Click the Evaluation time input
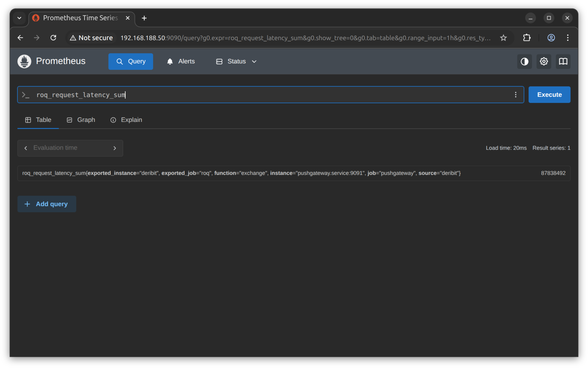 (x=70, y=148)
